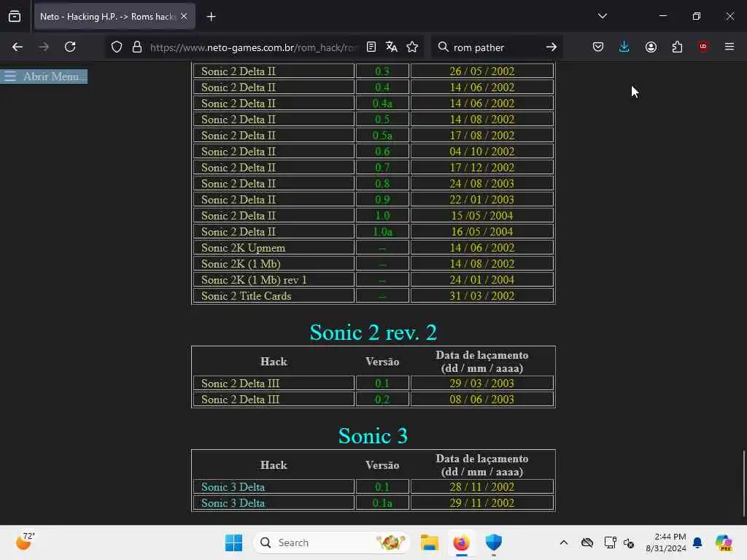Open the Windows Start menu

click(x=233, y=542)
